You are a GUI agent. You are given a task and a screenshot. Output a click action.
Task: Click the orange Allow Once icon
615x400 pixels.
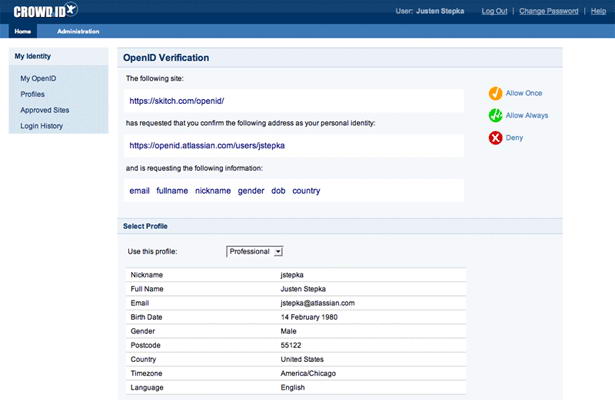point(495,93)
